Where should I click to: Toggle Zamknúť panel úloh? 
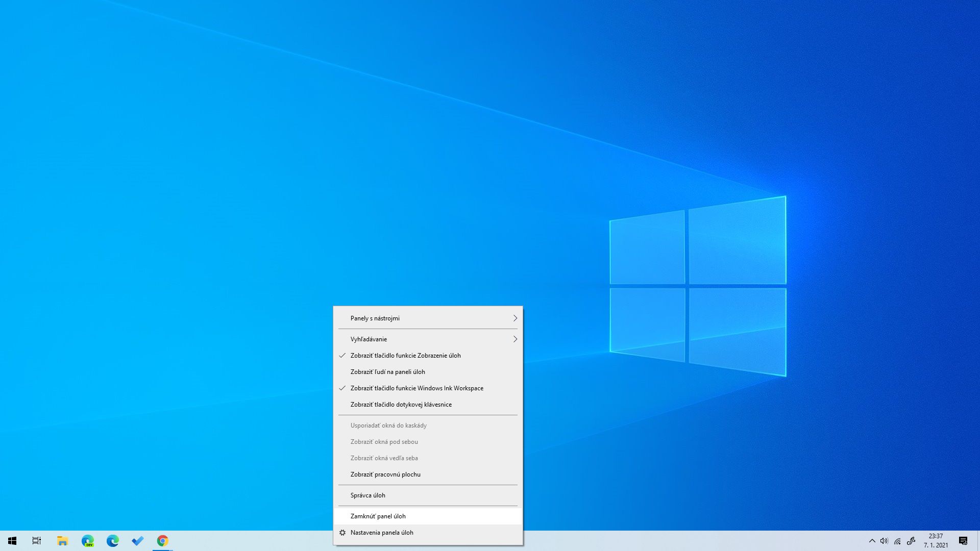click(x=428, y=516)
